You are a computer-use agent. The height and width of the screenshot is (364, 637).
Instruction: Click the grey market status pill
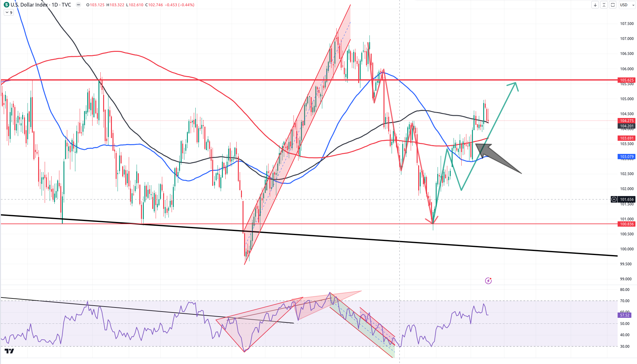[78, 5]
